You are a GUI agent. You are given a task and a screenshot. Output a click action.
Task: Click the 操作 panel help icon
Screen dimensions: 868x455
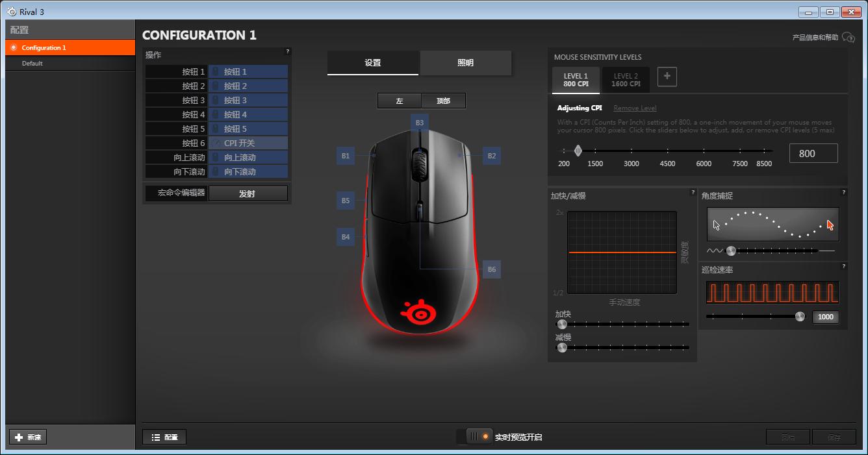pyautogui.click(x=287, y=51)
